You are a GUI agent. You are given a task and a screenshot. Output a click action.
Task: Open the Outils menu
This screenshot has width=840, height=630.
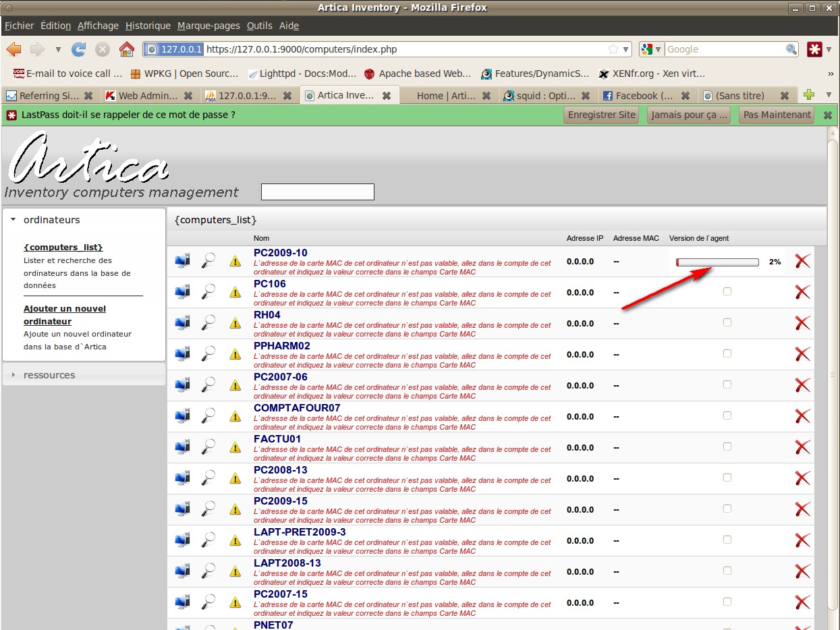pyautogui.click(x=260, y=26)
